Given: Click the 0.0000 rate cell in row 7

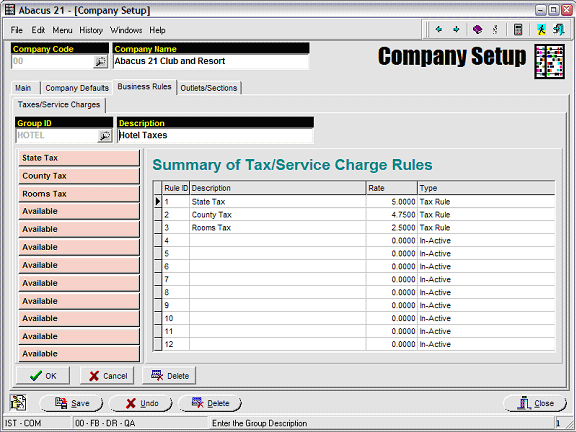Looking at the screenshot, I should [x=392, y=280].
